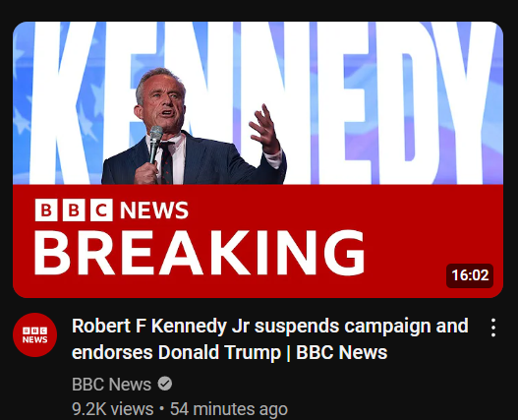518x420 pixels.
Task: Click the word NEWS in thumbnail banner
Action: click(x=154, y=210)
